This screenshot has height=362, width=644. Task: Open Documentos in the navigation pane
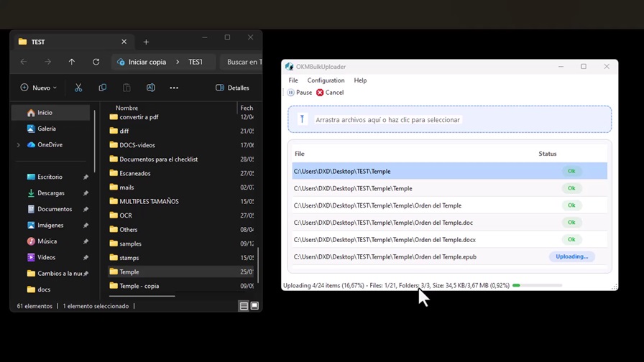[x=50, y=209]
